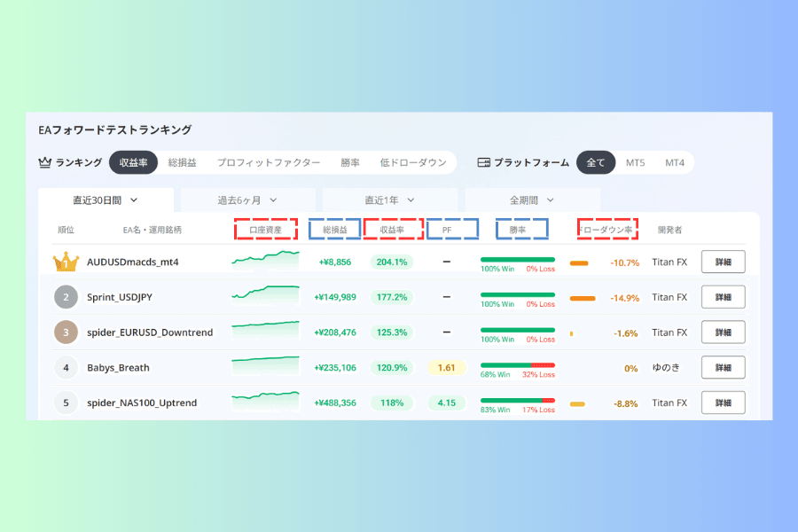Viewport: 798px width, 532px height.
Task: Click the +¥208,476 profit value
Action: [335, 332]
